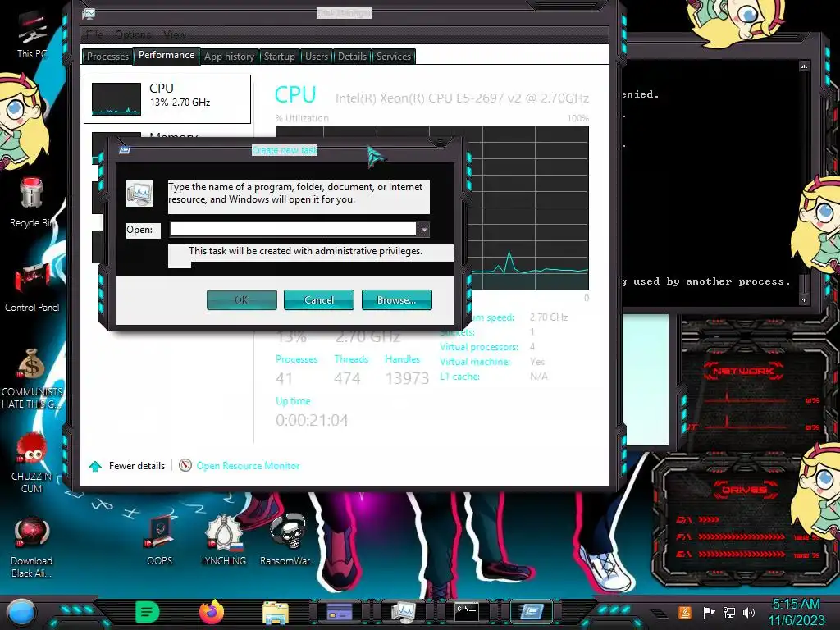Click the Create new task title bar icon
840x630 pixels.
[x=125, y=151]
